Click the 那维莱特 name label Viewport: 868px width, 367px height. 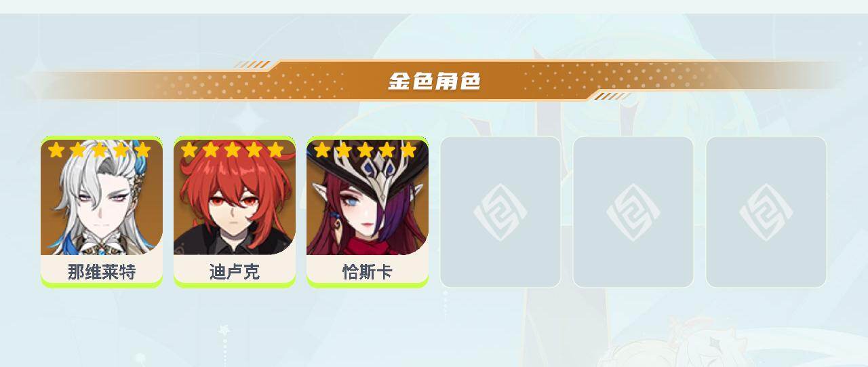click(102, 272)
